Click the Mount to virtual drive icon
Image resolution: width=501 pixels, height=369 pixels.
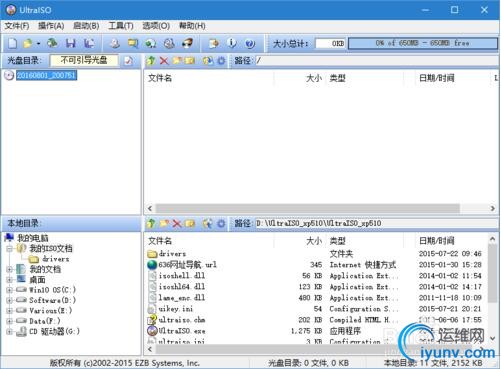169,43
